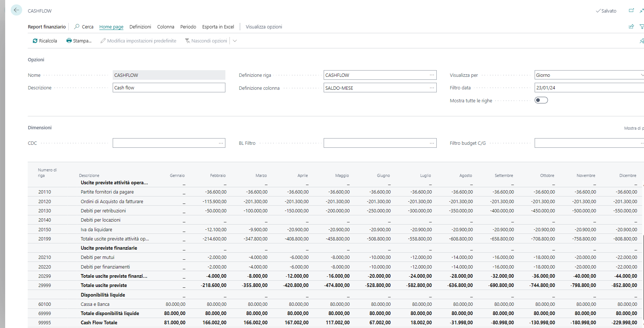644x328 pixels.
Task: Click Modifica impostazioni predefinite
Action: pyautogui.click(x=138, y=41)
